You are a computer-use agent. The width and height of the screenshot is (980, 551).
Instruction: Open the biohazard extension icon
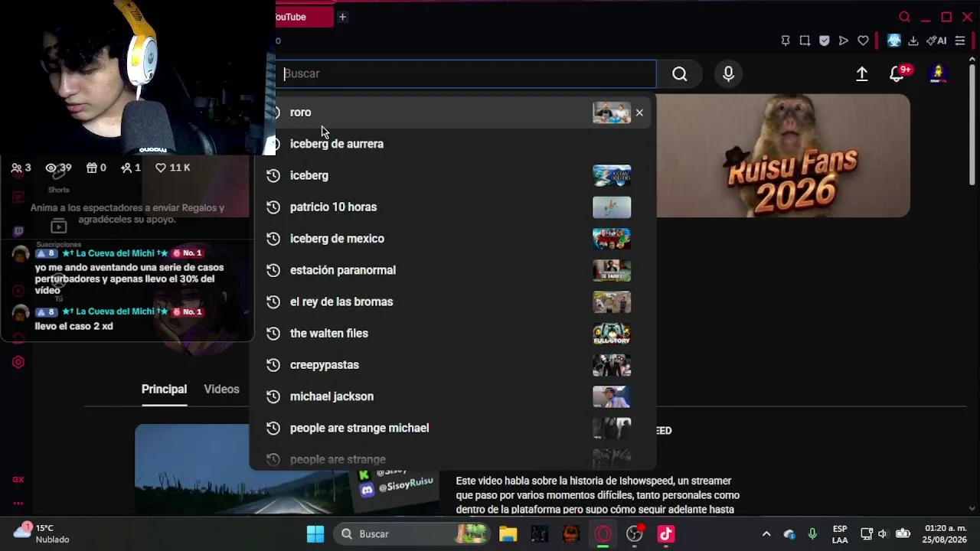893,41
